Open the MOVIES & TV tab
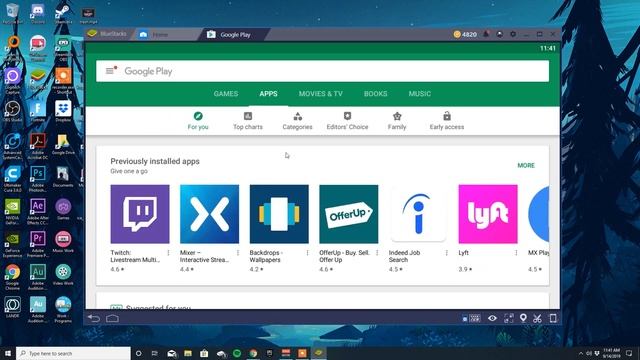This screenshot has height=360, width=640. click(x=320, y=93)
